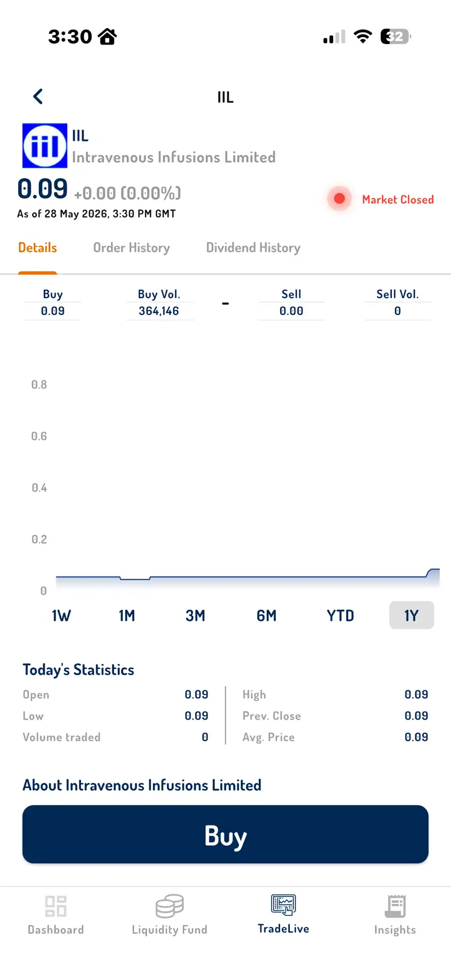
Task: Tap the back arrow icon
Action: [x=38, y=96]
